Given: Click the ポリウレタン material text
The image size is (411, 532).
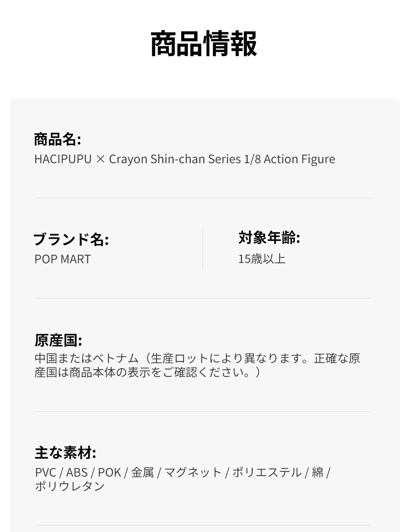Looking at the screenshot, I should point(70,486).
